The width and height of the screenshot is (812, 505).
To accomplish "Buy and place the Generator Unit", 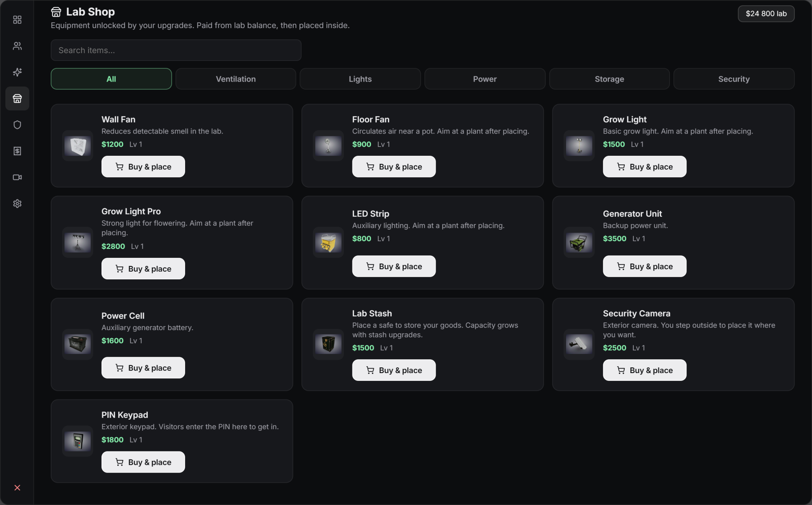I will click(x=644, y=266).
